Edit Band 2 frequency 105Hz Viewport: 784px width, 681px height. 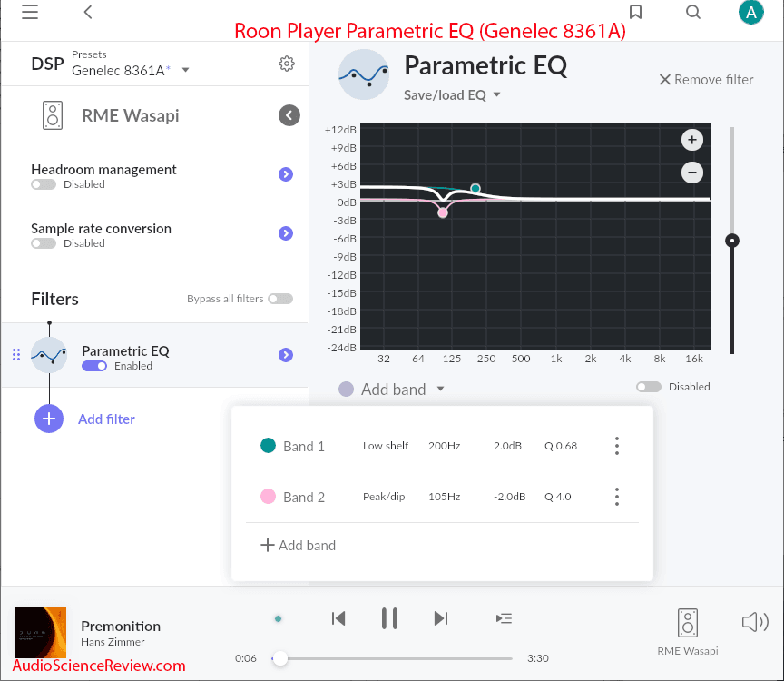pos(444,497)
